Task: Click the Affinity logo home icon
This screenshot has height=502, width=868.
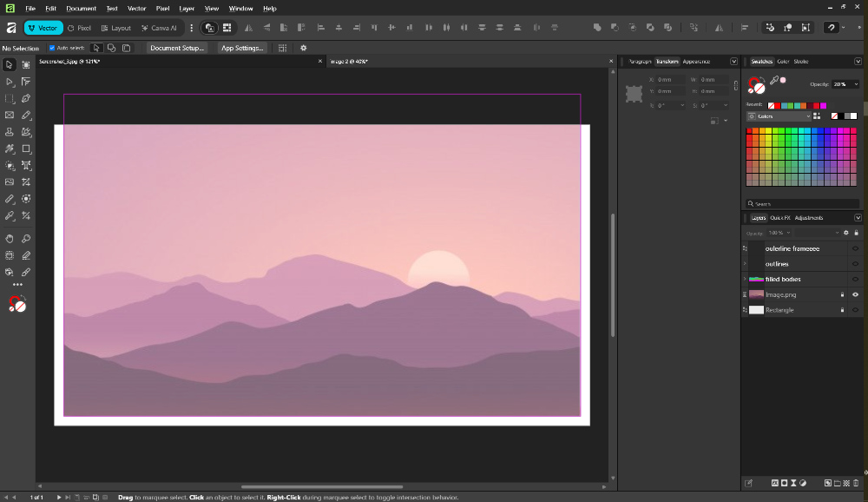Action: pos(11,28)
